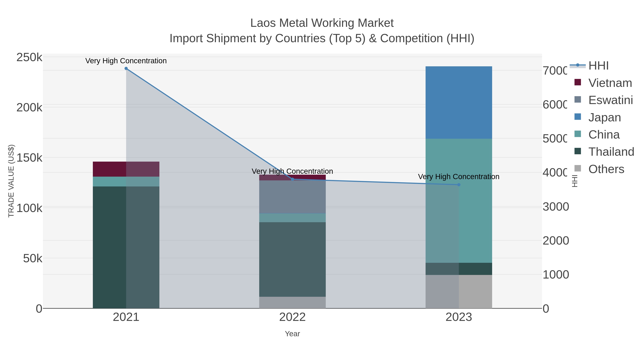Click the 'Year' axis title
Screen dimensions: 644x362
click(292, 334)
